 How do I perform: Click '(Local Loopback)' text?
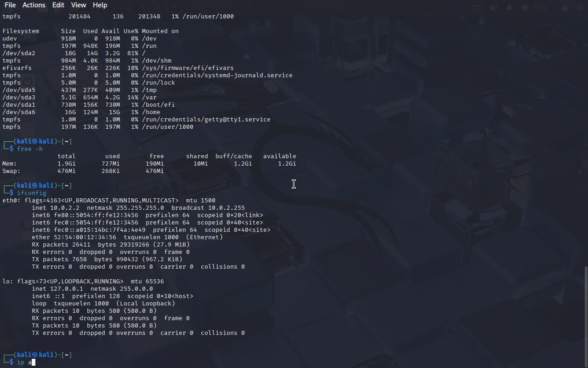[146, 304]
